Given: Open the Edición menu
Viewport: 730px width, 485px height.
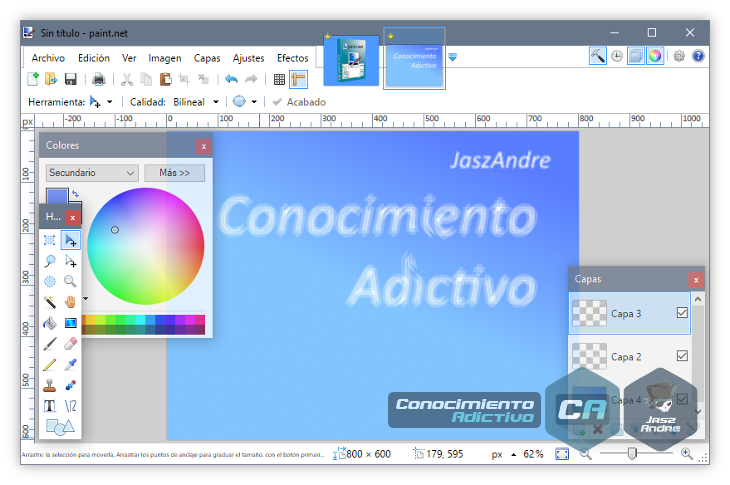Looking at the screenshot, I should coord(94,58).
